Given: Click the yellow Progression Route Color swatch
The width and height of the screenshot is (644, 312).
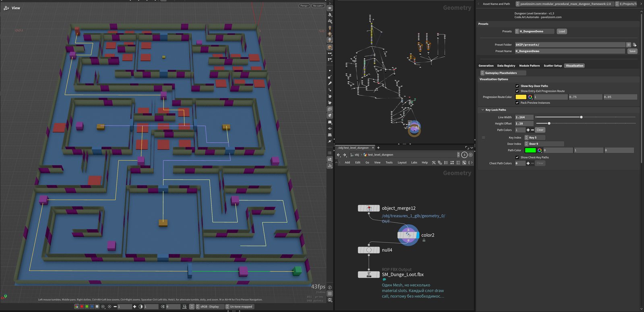Looking at the screenshot, I should pyautogui.click(x=521, y=97).
